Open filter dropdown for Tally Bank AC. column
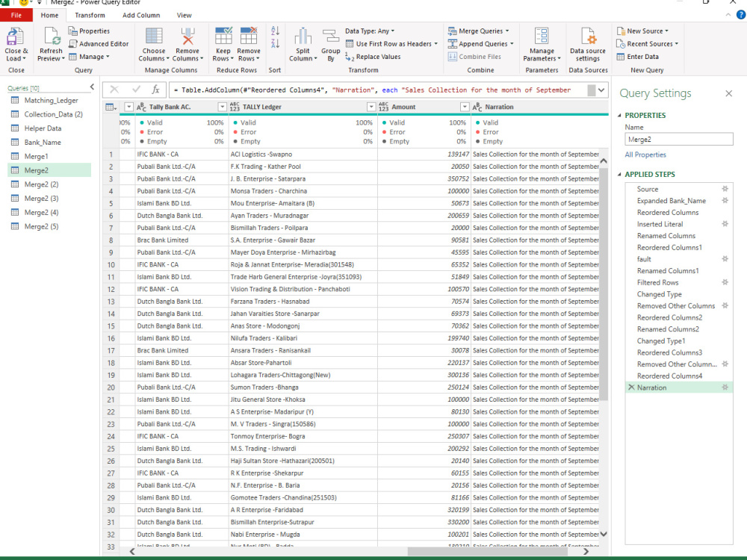747x560 pixels. [x=222, y=107]
